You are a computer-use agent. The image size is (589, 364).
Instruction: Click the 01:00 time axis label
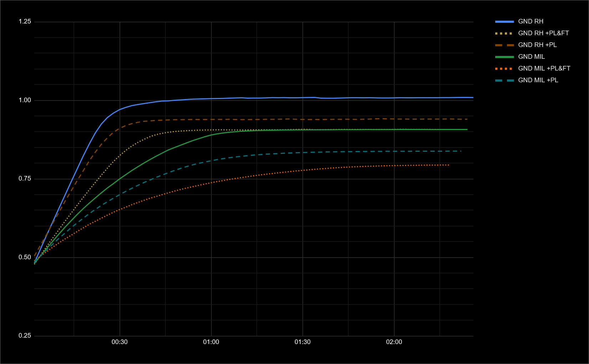click(211, 342)
